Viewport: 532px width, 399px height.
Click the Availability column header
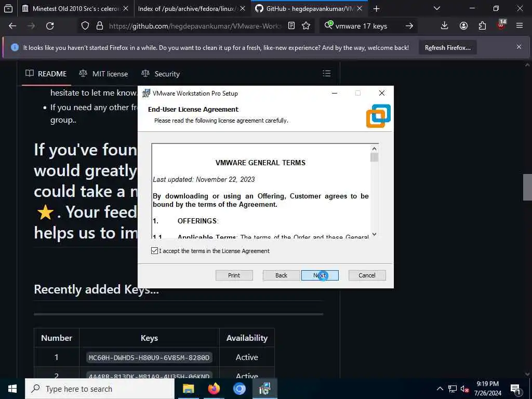pyautogui.click(x=247, y=338)
